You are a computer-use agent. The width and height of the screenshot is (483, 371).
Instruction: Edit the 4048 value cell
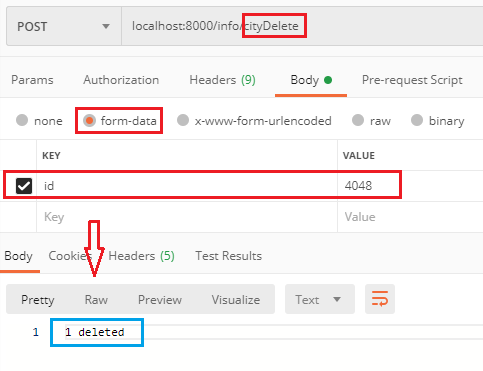pos(410,186)
